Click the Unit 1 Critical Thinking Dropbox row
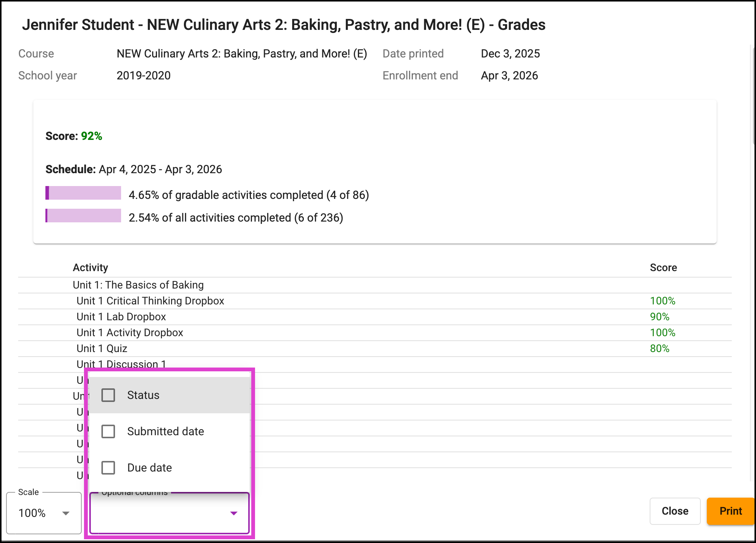 point(375,301)
